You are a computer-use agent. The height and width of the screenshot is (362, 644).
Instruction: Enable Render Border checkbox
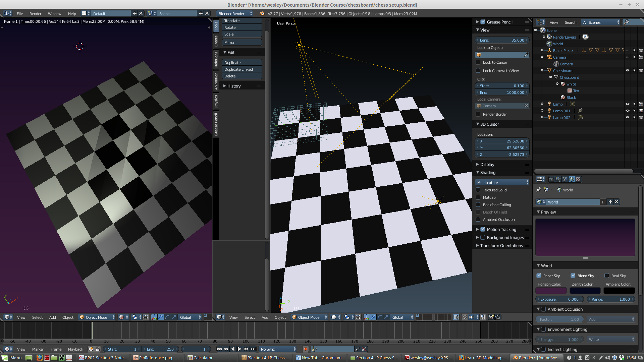coord(478,114)
